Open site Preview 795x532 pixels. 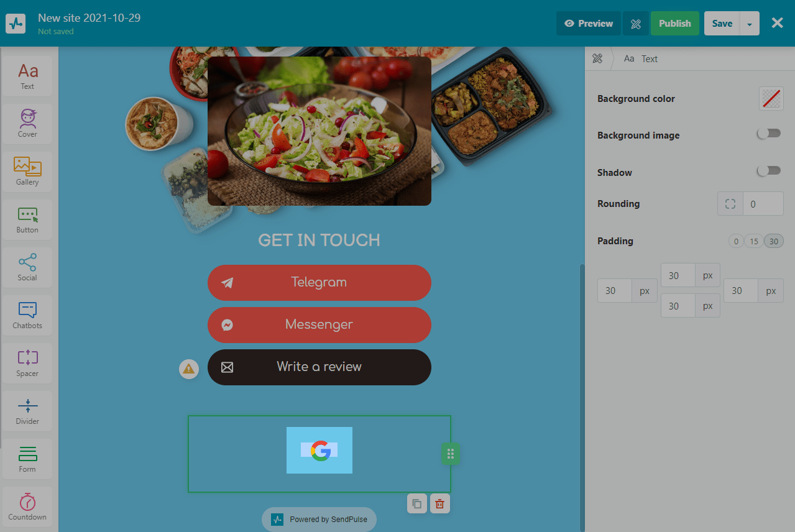(x=589, y=24)
